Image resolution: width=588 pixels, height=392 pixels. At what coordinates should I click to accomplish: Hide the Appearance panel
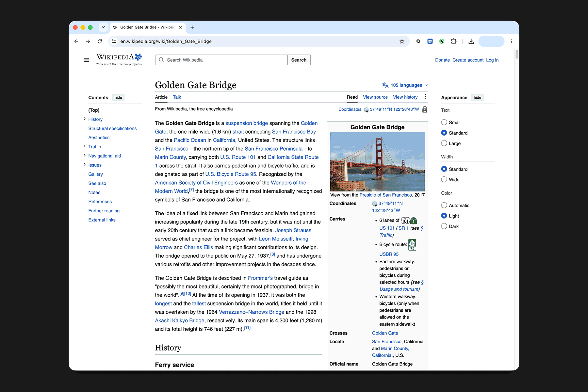pyautogui.click(x=477, y=98)
